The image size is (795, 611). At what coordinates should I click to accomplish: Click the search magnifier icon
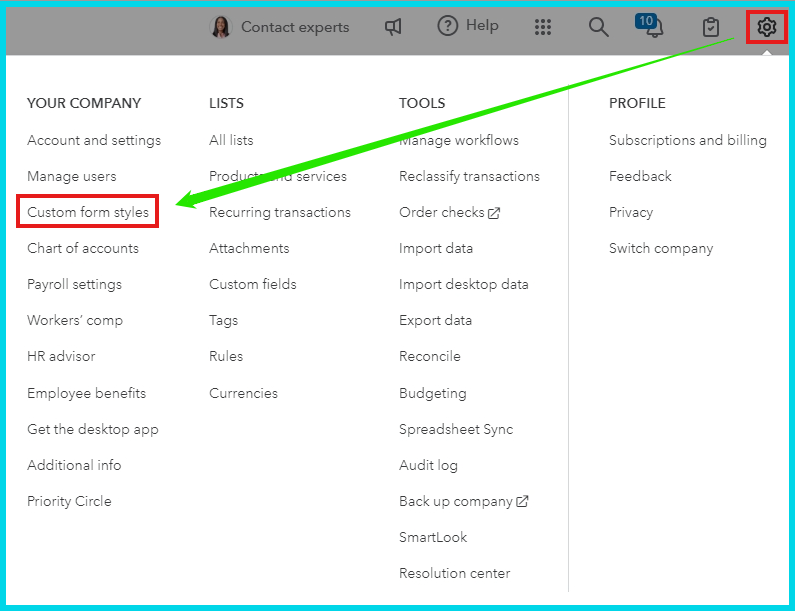[598, 27]
